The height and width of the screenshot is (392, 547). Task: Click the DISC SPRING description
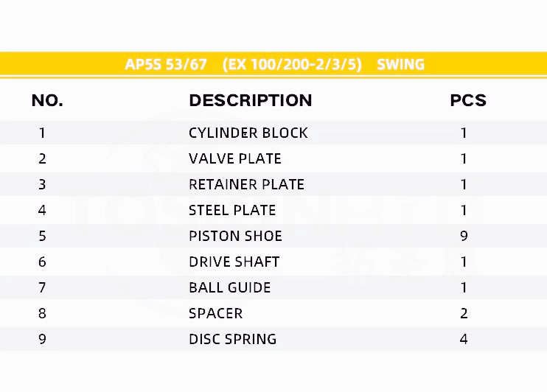point(233,340)
